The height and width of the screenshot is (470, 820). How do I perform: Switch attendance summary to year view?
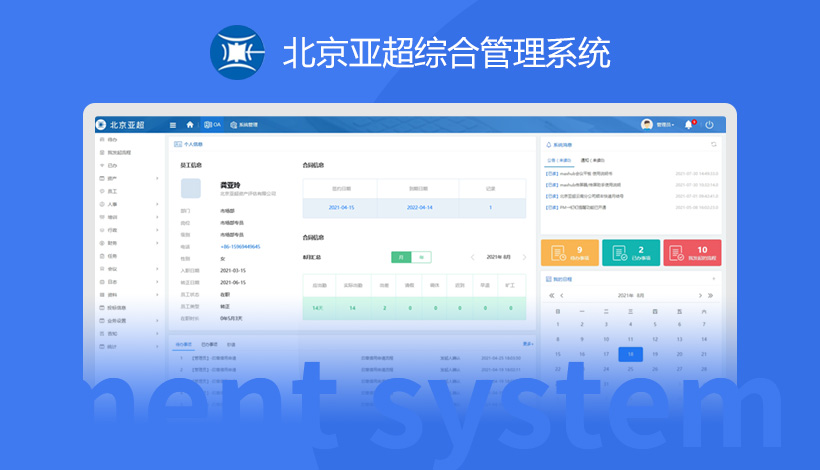421,257
